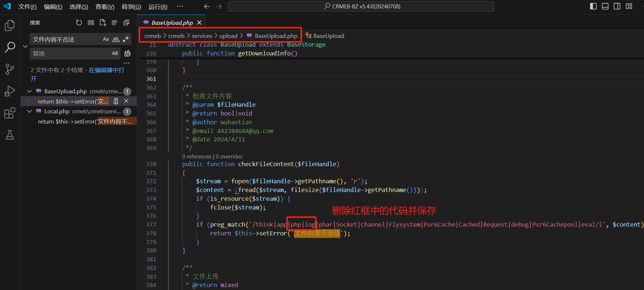Image resolution: width=644 pixels, height=290 pixels.
Task: Toggle Use Regular Expression option
Action: [126, 39]
